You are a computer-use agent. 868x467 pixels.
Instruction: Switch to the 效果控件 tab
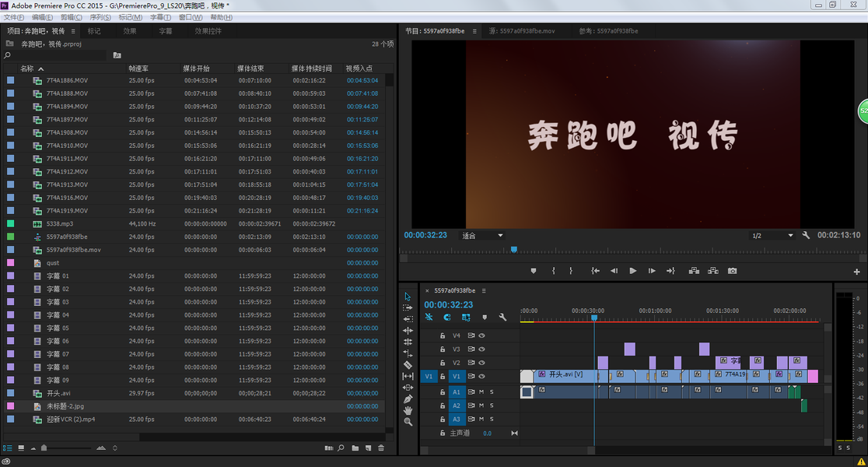tap(208, 31)
